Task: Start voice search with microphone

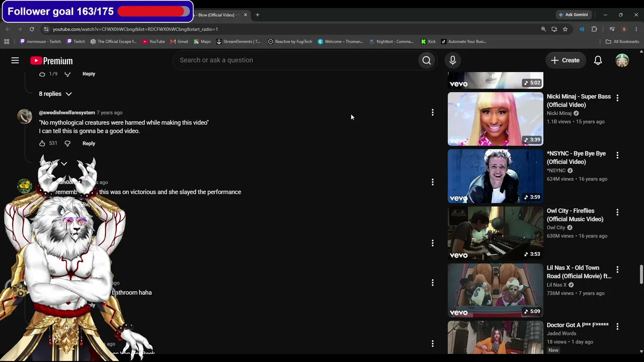Action: point(453,60)
